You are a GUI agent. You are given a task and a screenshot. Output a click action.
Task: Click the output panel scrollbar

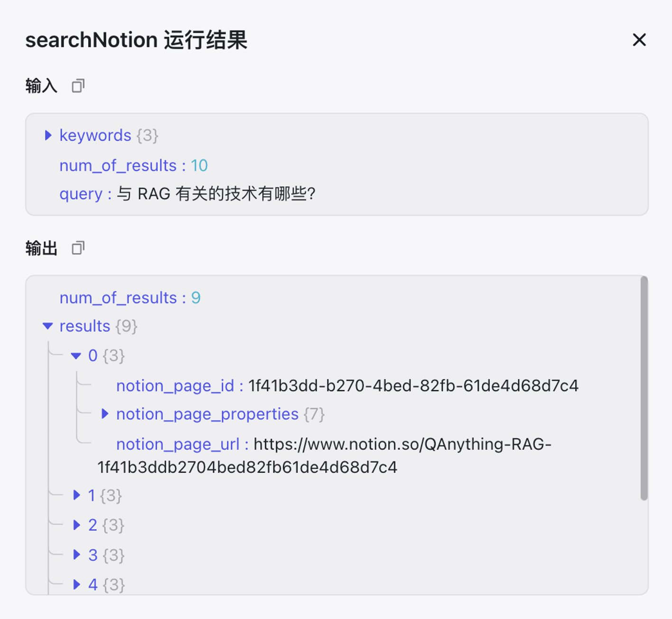[644, 388]
